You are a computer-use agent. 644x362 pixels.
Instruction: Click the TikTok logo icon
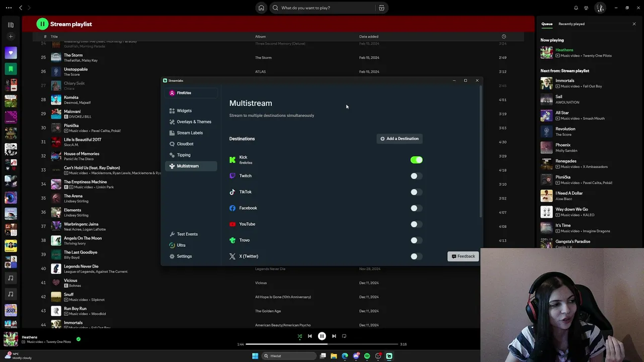pyautogui.click(x=232, y=192)
